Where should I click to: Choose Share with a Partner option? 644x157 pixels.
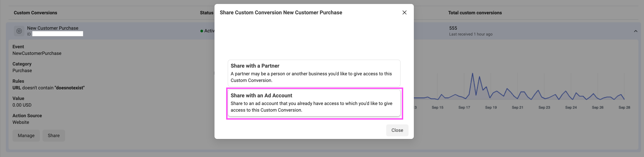click(314, 73)
